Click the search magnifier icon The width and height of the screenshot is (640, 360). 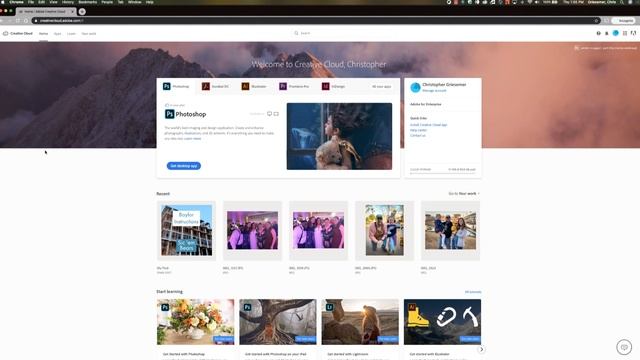[x=296, y=33]
